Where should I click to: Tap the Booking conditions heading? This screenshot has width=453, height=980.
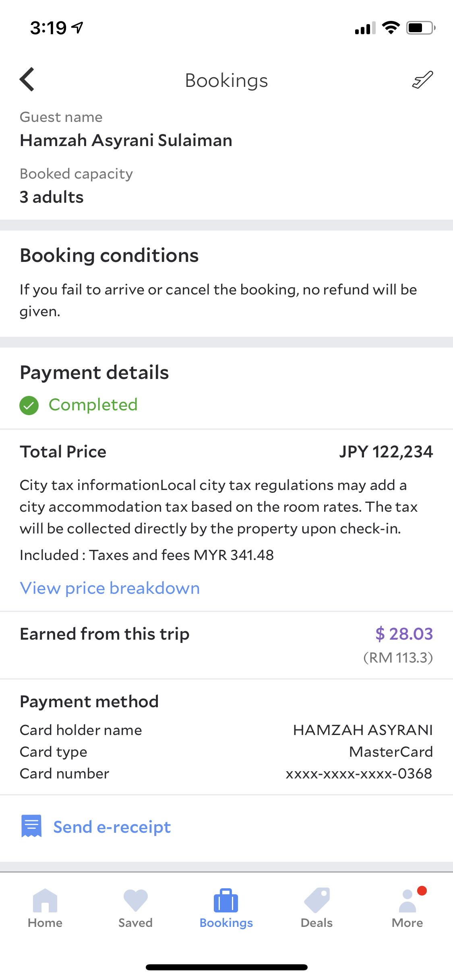pyautogui.click(x=109, y=255)
